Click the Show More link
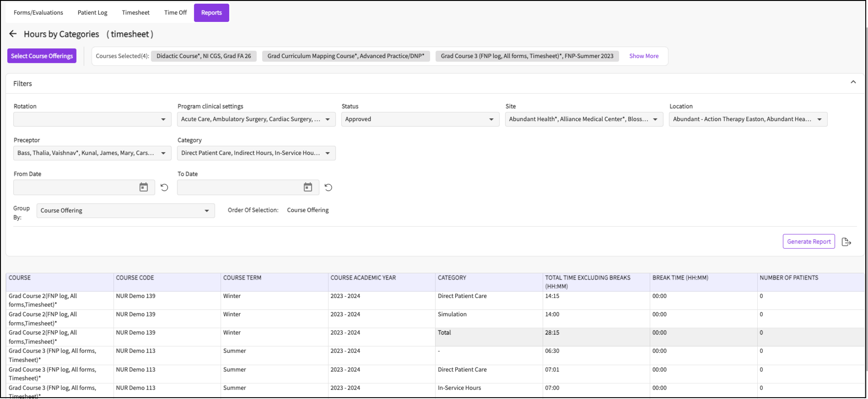 coord(644,56)
